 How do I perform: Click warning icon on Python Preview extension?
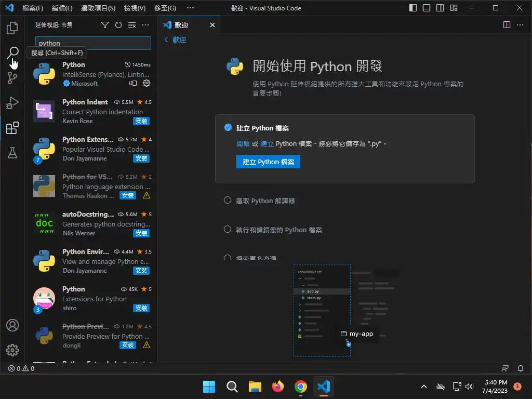[146, 345]
